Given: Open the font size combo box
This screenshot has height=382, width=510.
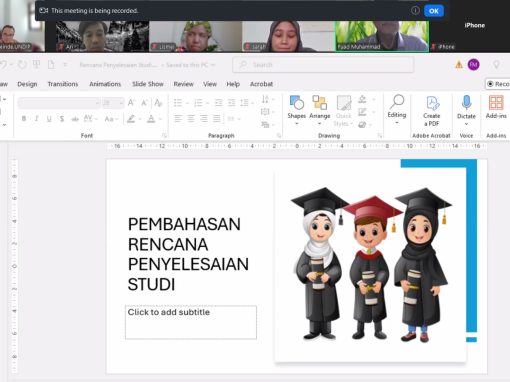Looking at the screenshot, I should coord(113,103).
